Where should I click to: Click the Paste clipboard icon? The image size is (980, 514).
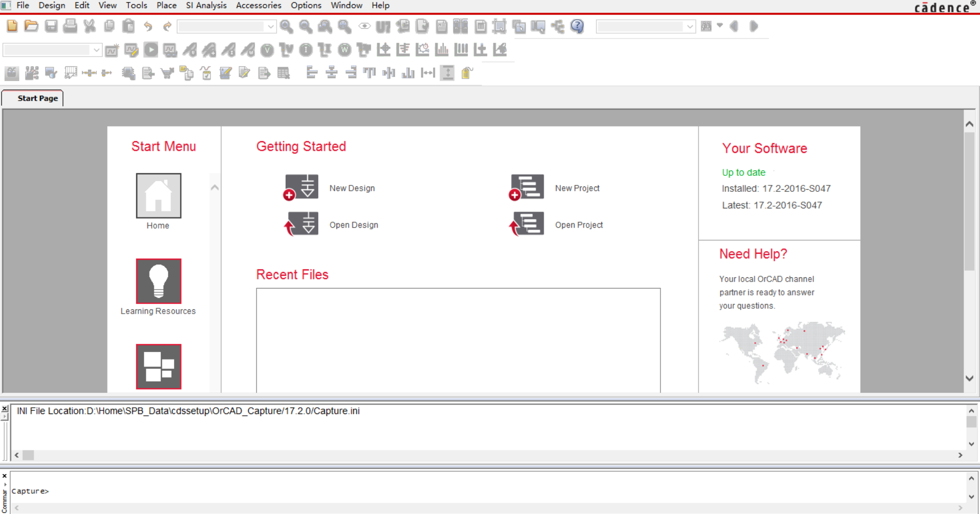(128, 26)
